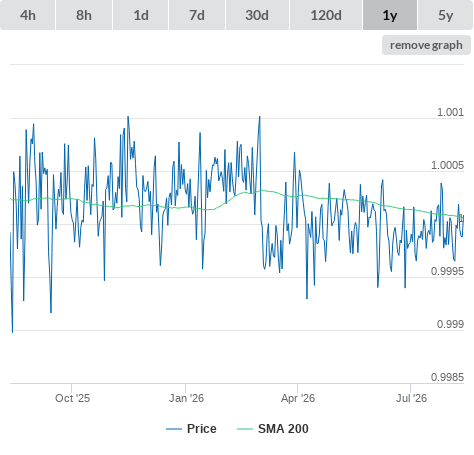Click the 0.999 y-axis value label
This screenshot has width=474, height=455.
click(x=450, y=324)
